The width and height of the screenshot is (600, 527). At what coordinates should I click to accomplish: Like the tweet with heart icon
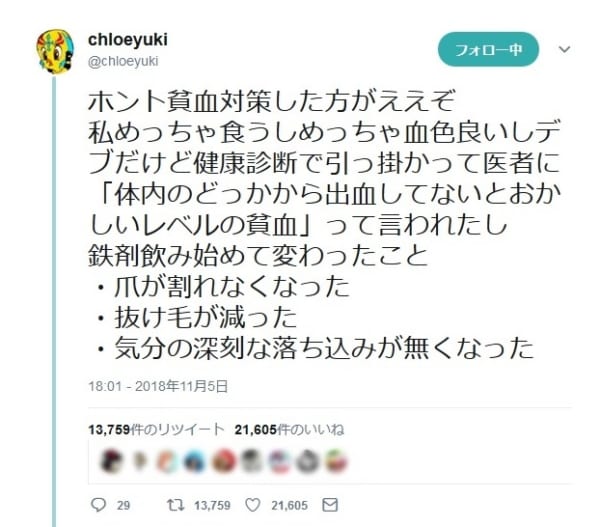[253, 505]
